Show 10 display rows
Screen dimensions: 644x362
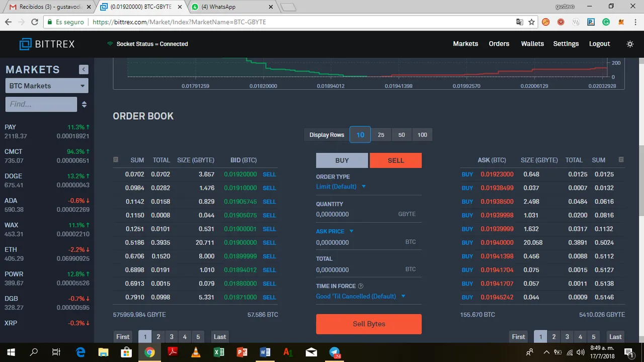pos(360,135)
